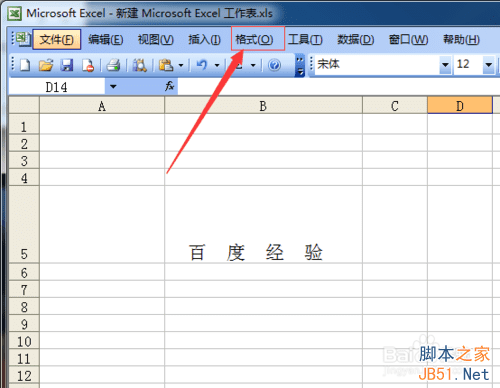Click the toolbar drag handle beside the New icon
500x388 pixels.
point(13,64)
